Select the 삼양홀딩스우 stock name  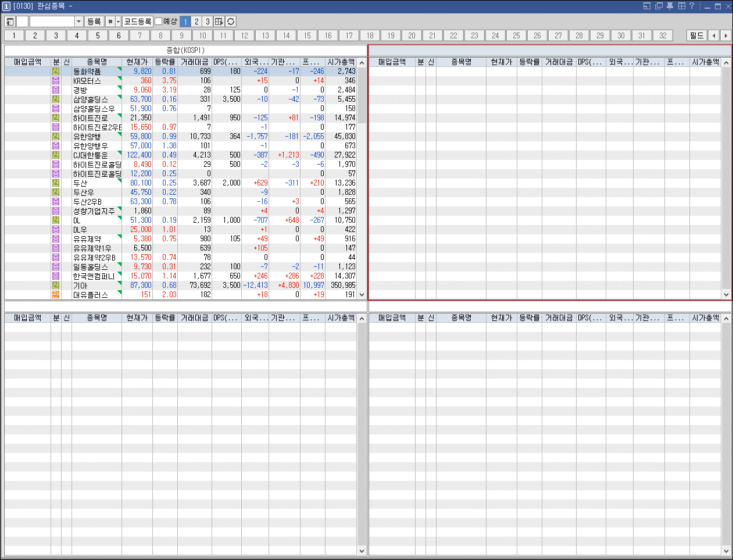[x=94, y=108]
